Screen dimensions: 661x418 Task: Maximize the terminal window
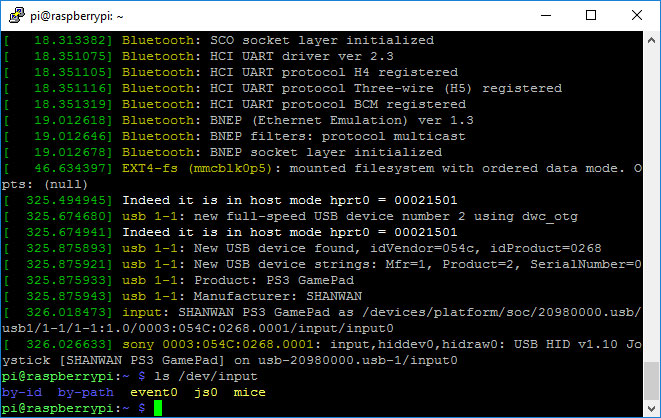[591, 15]
